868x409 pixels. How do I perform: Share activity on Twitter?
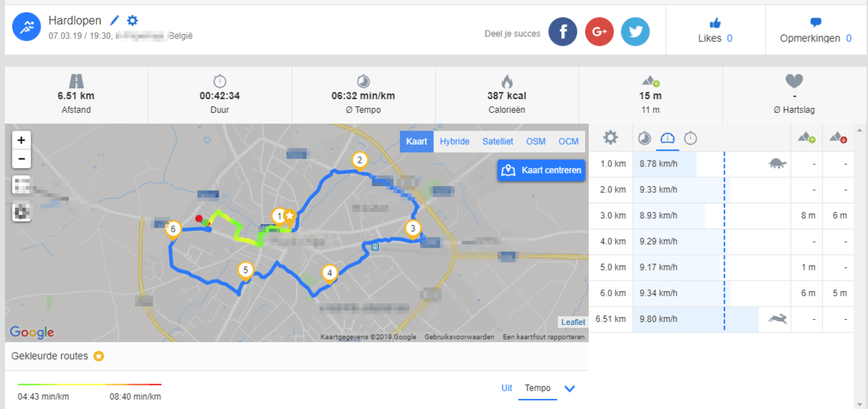635,32
